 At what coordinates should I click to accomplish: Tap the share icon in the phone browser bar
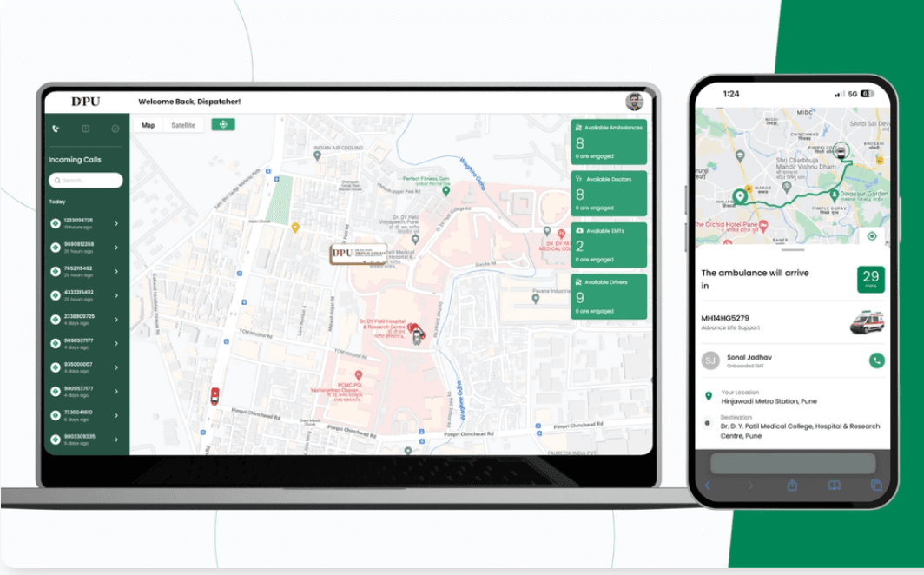(792, 486)
